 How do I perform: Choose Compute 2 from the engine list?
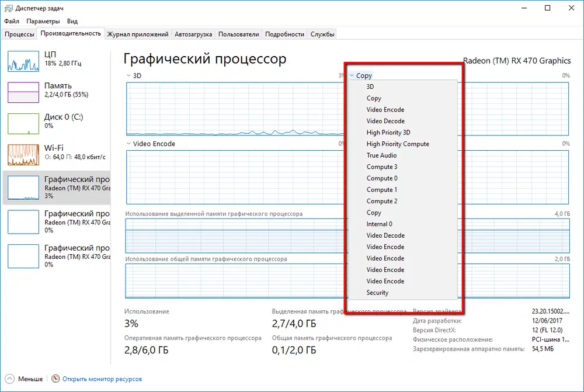pyautogui.click(x=403, y=201)
